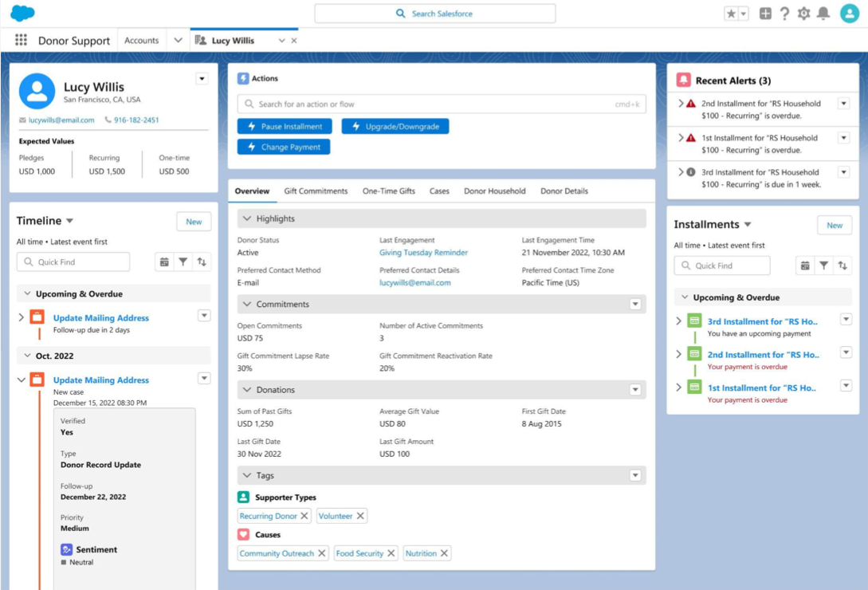Click New button in Timeline panel
This screenshot has height=590, width=868.
(194, 222)
